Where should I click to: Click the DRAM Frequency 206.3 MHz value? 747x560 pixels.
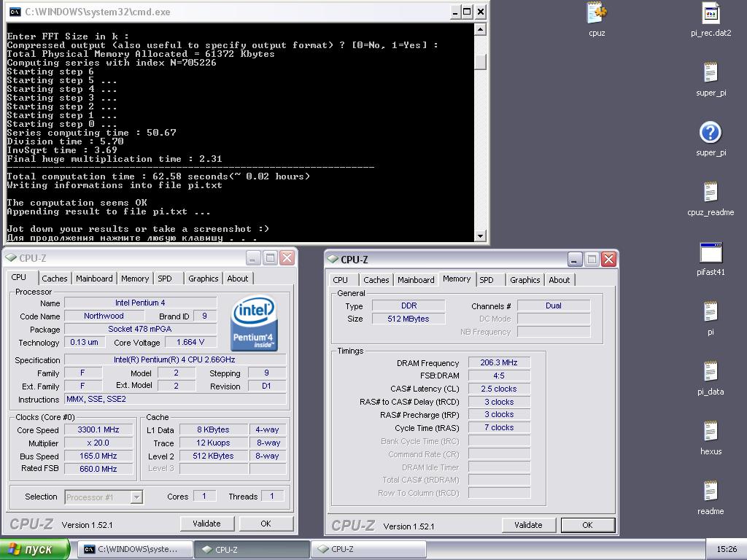coord(499,362)
